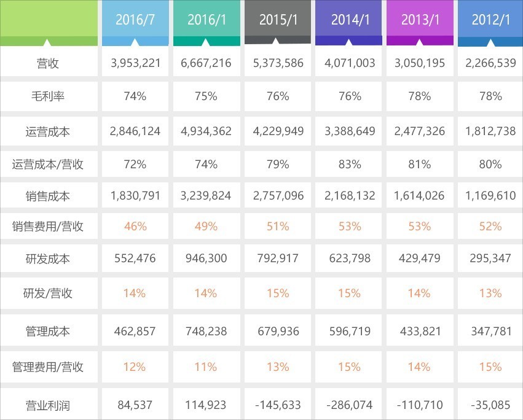The height and width of the screenshot is (420, 523).
Task: Select the 2012/1 column header
Action: 490,20
